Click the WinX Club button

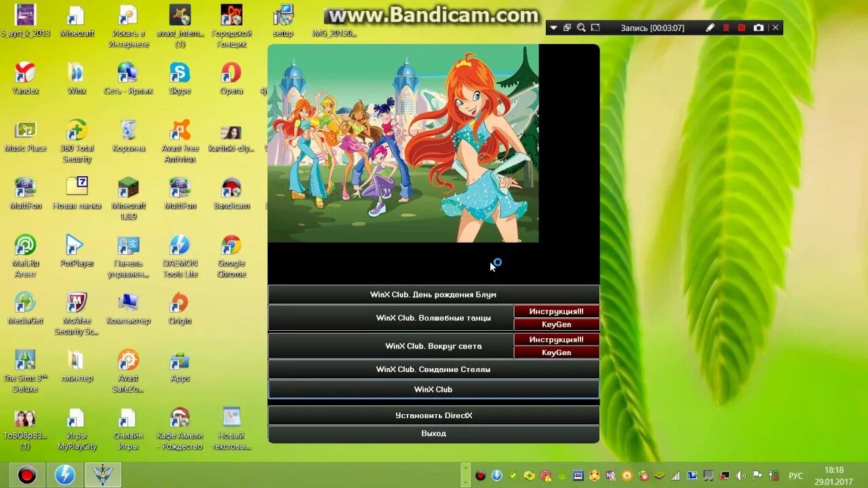point(433,389)
